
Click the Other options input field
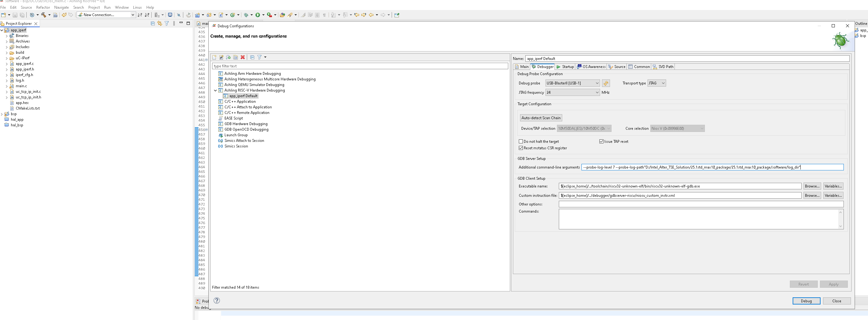click(x=701, y=204)
